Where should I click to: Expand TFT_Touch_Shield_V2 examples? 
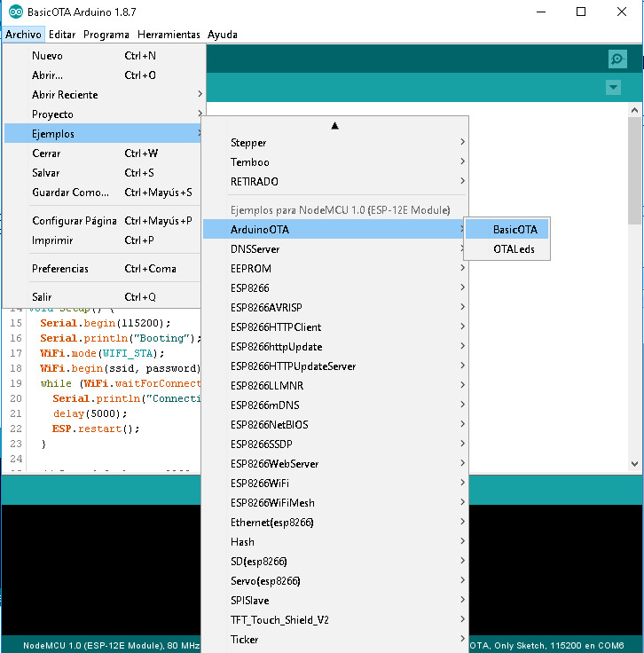point(334,620)
